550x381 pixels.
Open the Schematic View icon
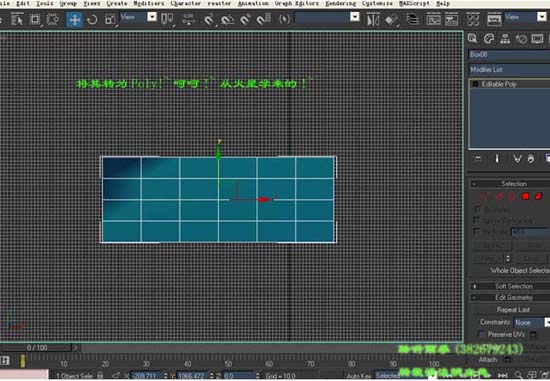point(451,19)
